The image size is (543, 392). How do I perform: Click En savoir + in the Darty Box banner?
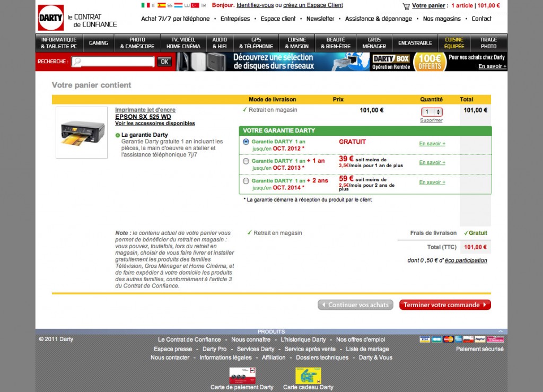[x=492, y=66]
